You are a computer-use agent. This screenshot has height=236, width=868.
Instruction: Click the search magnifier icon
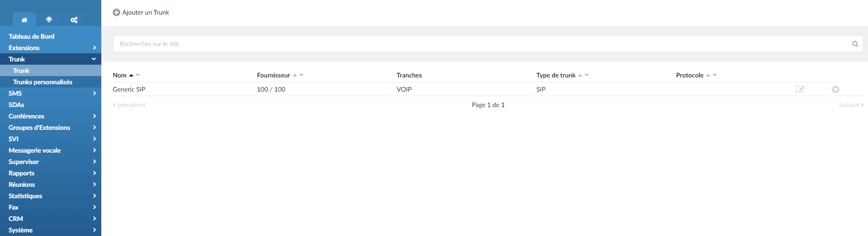click(x=855, y=44)
